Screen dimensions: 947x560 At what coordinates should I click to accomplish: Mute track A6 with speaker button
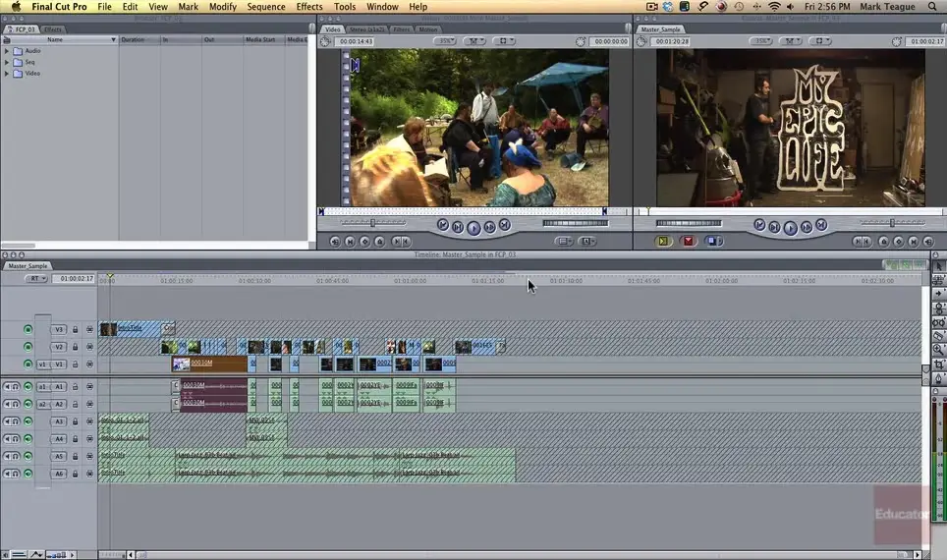(7, 475)
